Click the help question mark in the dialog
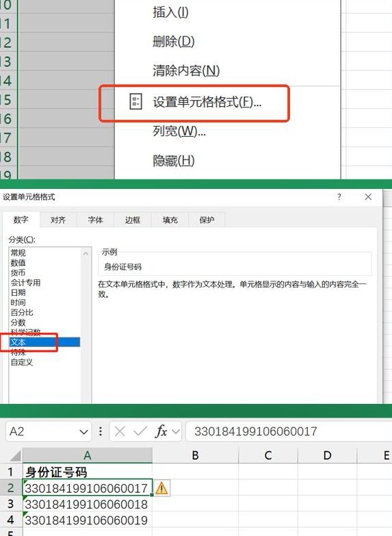This screenshot has width=392, height=536. point(339,197)
